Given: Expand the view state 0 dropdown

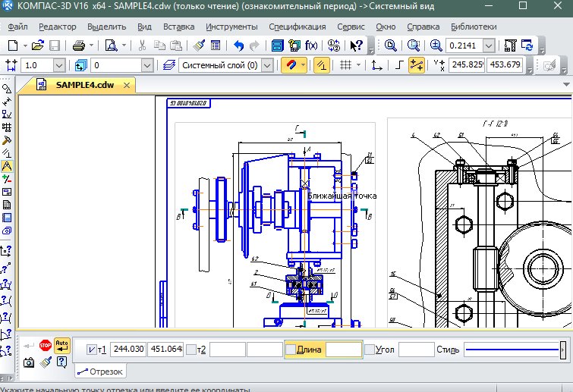Looking at the screenshot, I should click(147, 65).
